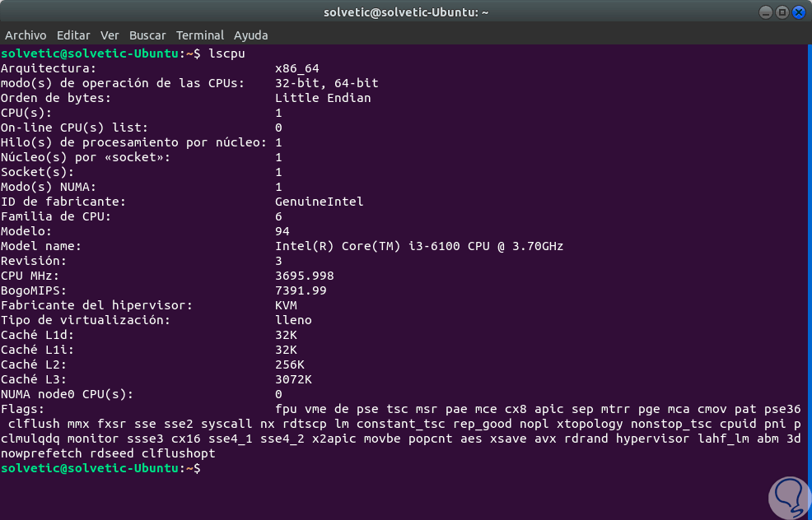Open the Editar menu
Image resolution: width=812 pixels, height=520 pixels.
(x=73, y=35)
